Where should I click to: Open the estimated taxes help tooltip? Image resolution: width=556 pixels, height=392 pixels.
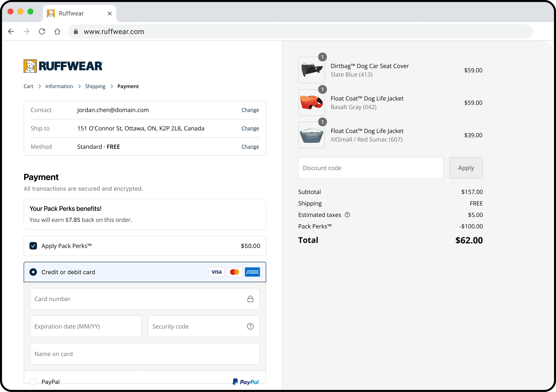pyautogui.click(x=348, y=215)
